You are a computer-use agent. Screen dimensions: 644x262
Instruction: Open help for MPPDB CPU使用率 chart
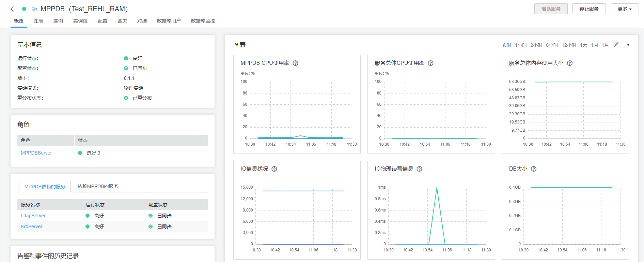click(296, 63)
